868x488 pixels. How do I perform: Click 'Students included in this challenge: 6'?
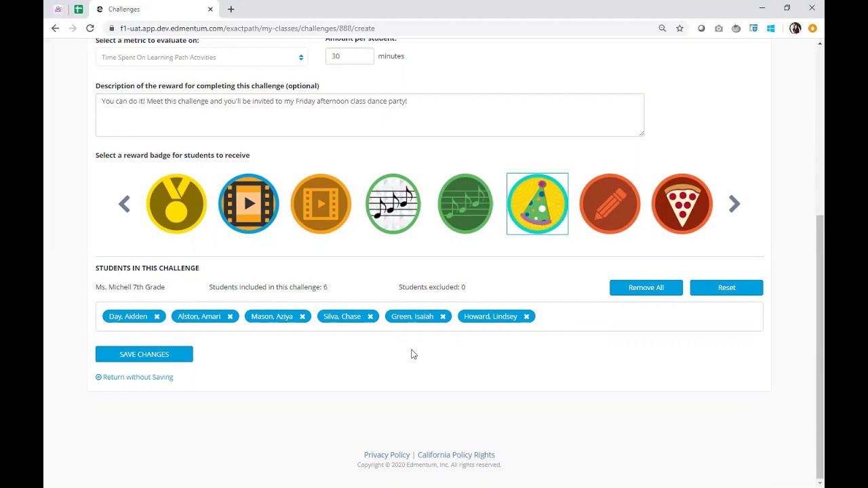tap(269, 287)
